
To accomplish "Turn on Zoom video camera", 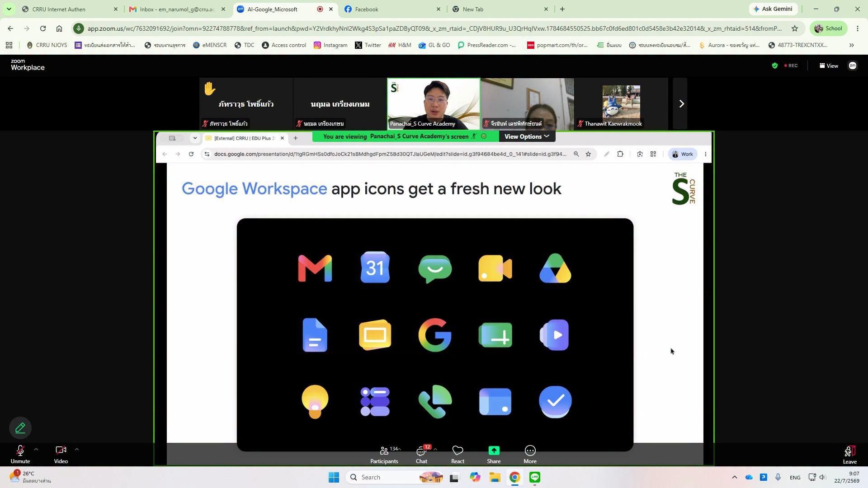I will [61, 454].
